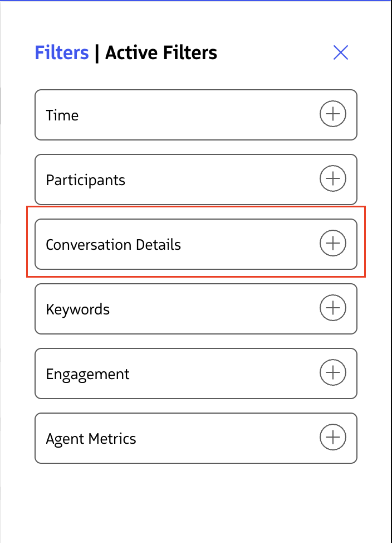The height and width of the screenshot is (543, 392).
Task: Click the X icon to close the panel
Action: tap(340, 52)
